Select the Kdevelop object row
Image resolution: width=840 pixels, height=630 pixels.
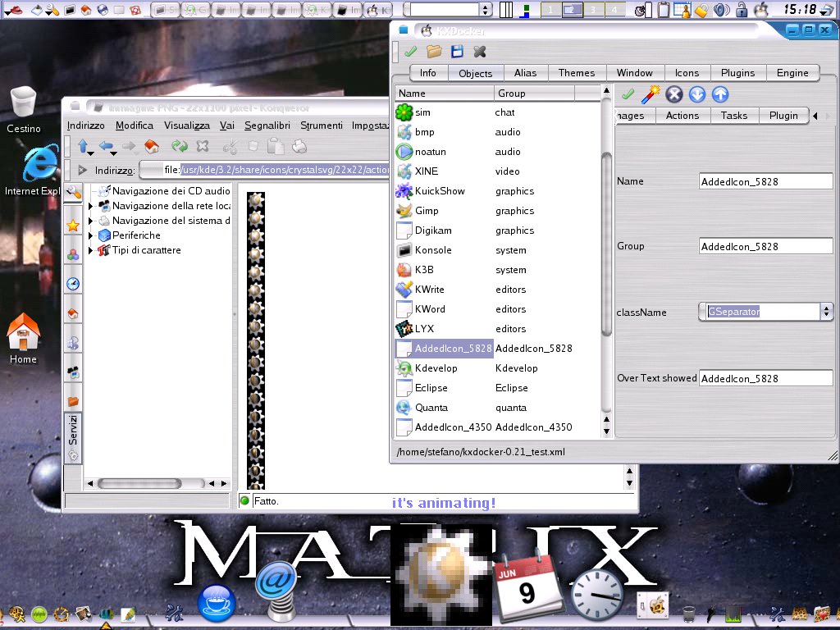click(x=498, y=368)
